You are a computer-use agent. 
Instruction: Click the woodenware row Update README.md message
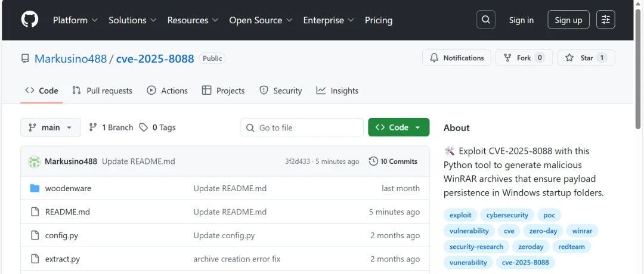(230, 188)
